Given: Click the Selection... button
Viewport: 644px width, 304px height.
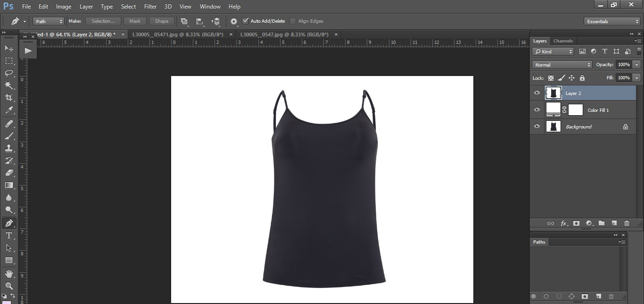Looking at the screenshot, I should point(103,21).
